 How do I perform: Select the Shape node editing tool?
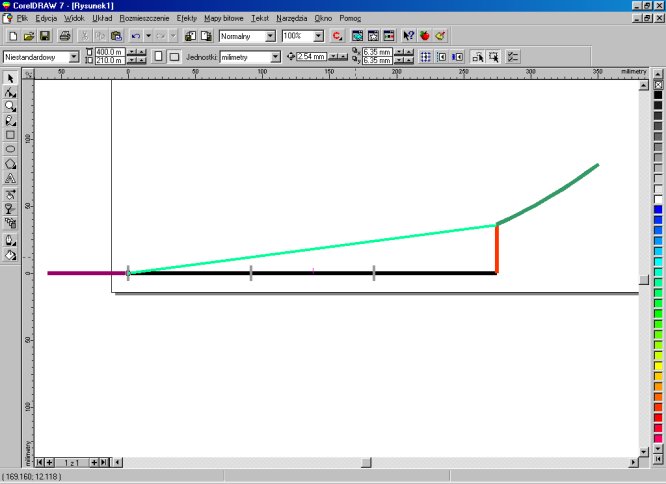coord(10,92)
